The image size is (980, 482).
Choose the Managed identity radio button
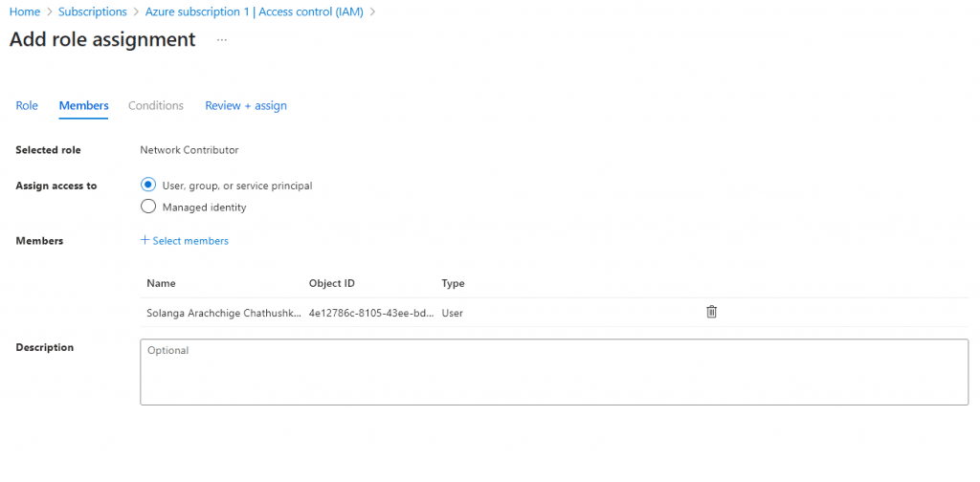pos(148,207)
